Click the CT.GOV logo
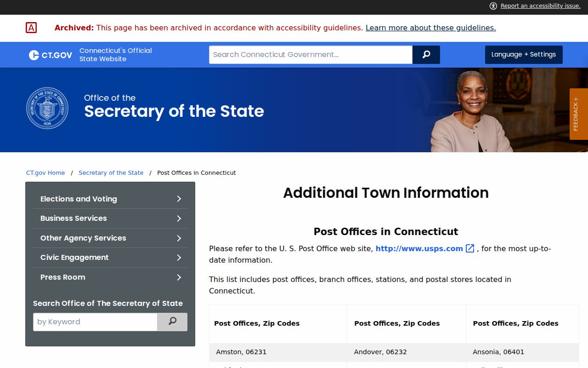The width and height of the screenshot is (588, 368). pos(51,55)
